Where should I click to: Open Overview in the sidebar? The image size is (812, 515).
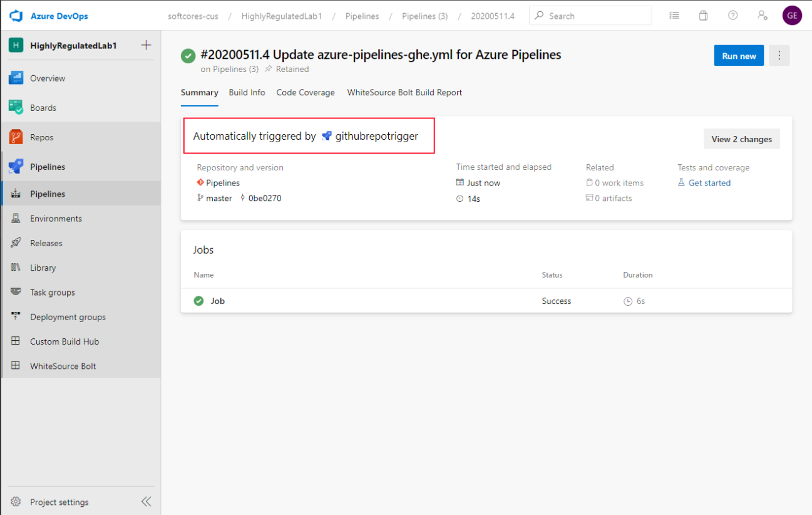(x=80, y=78)
